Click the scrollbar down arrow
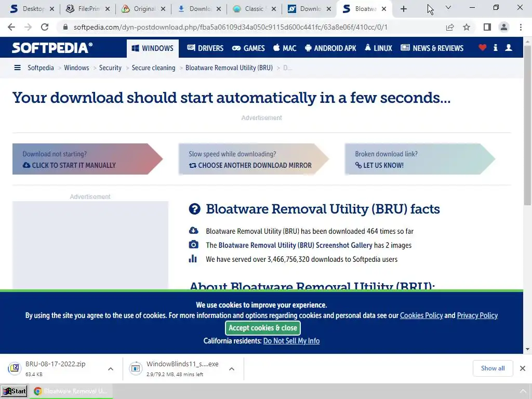This screenshot has height=399, width=532. tap(527, 349)
